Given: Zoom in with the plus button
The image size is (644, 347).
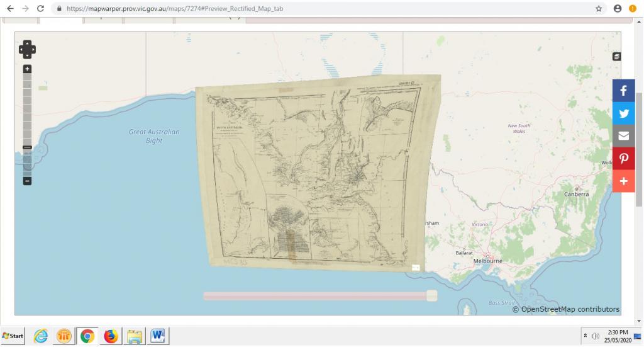Looking at the screenshot, I should [x=27, y=69].
